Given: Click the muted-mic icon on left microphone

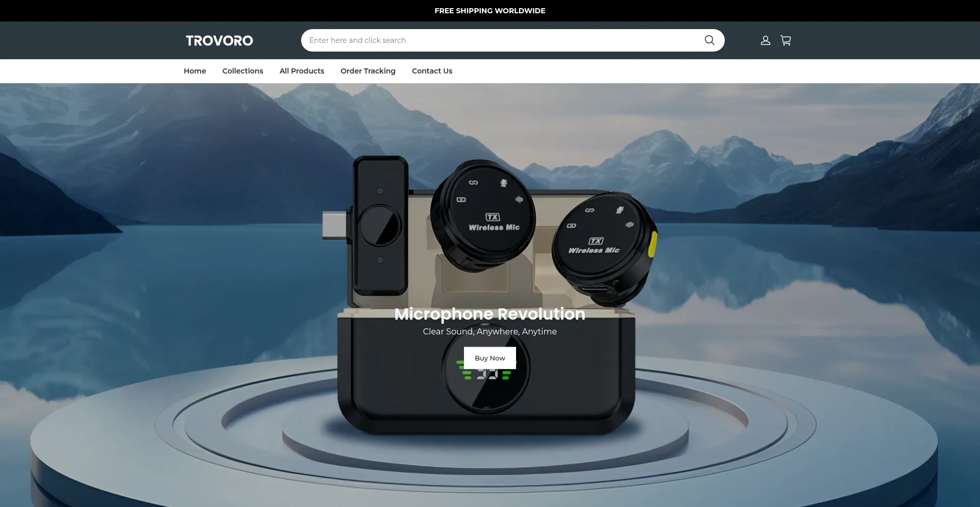Looking at the screenshot, I should (503, 183).
